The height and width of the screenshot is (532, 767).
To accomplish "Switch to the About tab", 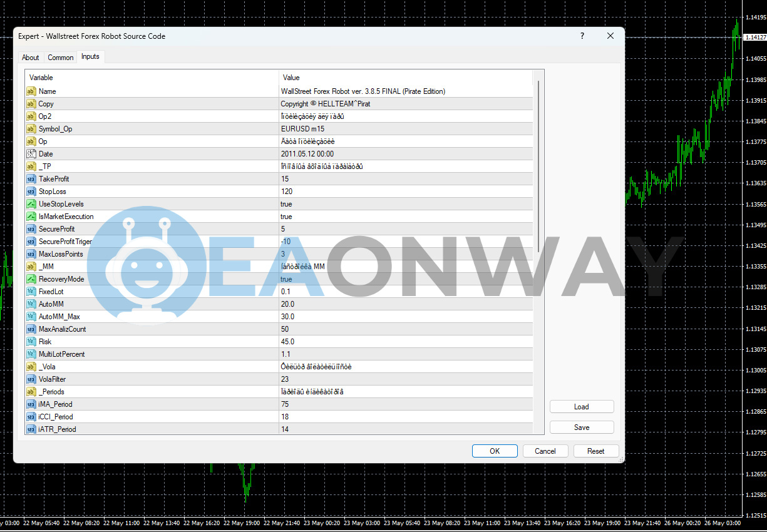I will coord(31,58).
